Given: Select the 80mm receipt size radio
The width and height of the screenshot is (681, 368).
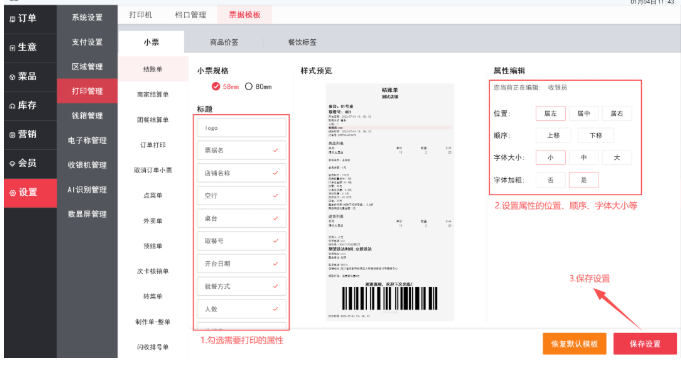Looking at the screenshot, I should coord(248,86).
